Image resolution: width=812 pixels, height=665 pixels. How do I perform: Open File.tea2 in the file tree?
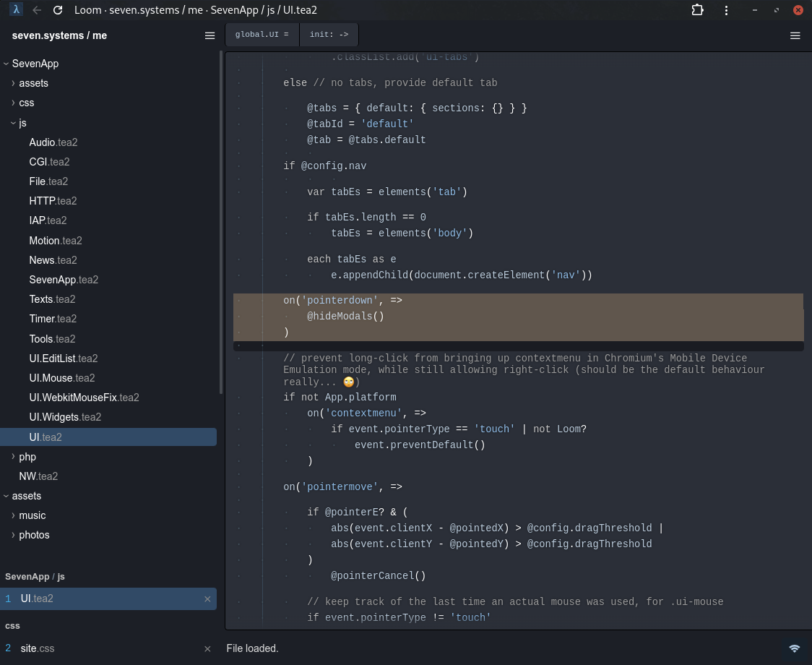point(48,181)
